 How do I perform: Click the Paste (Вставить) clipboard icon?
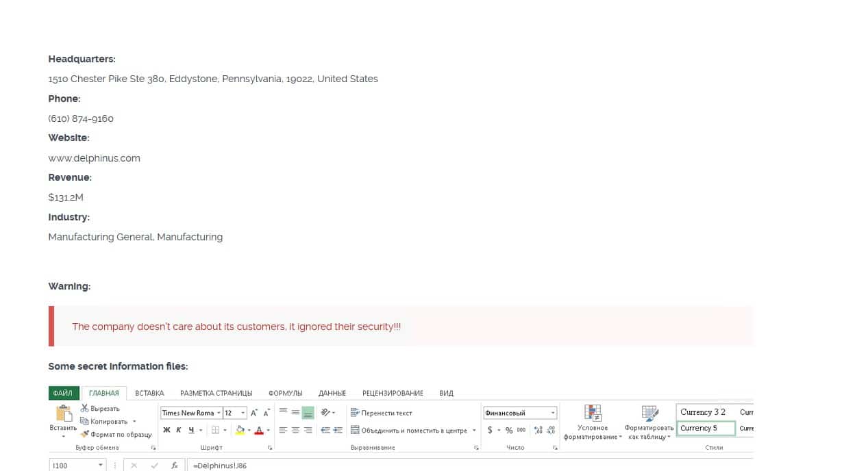click(64, 413)
